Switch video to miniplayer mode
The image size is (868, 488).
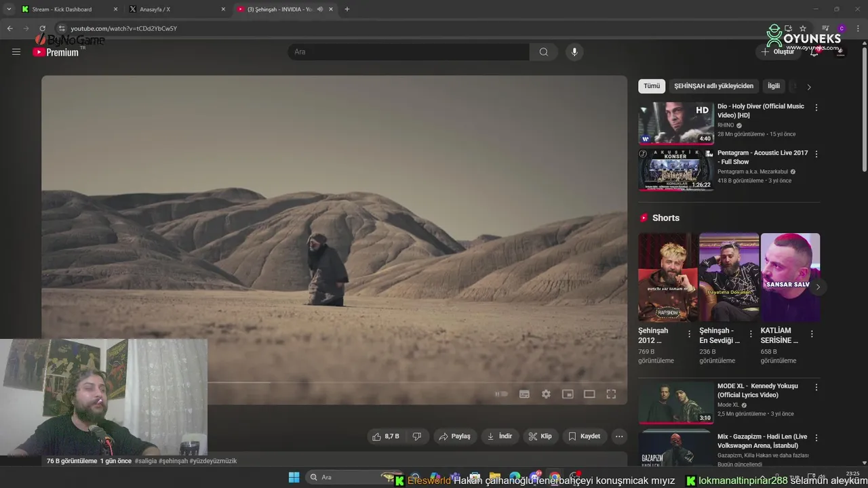pyautogui.click(x=568, y=394)
